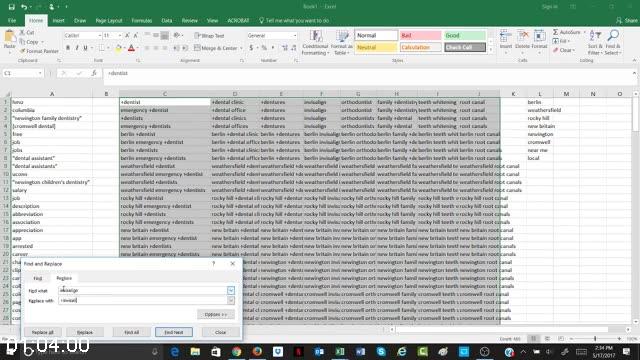Click the Find All button

(131, 332)
